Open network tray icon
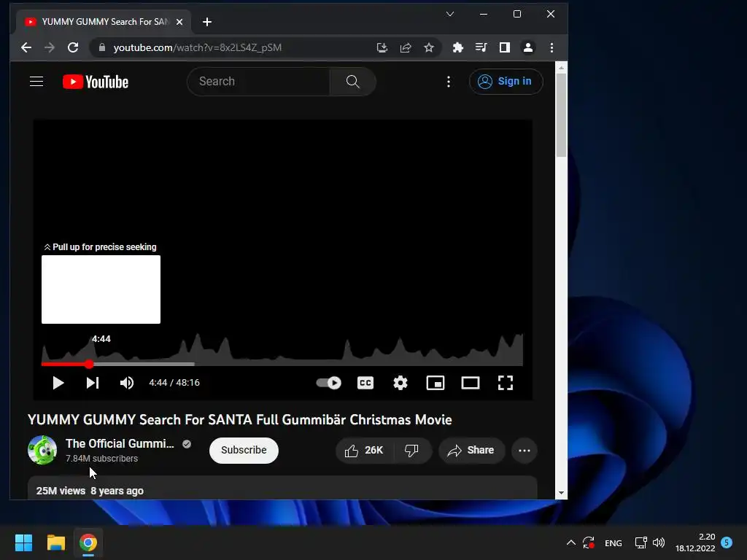Screen dimensions: 747x560 [640, 542]
